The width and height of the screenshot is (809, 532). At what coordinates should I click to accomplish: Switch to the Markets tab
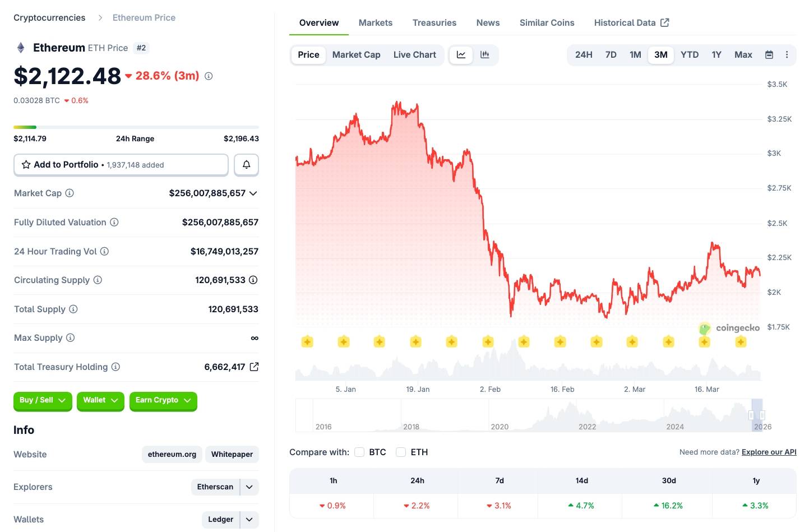tap(376, 23)
